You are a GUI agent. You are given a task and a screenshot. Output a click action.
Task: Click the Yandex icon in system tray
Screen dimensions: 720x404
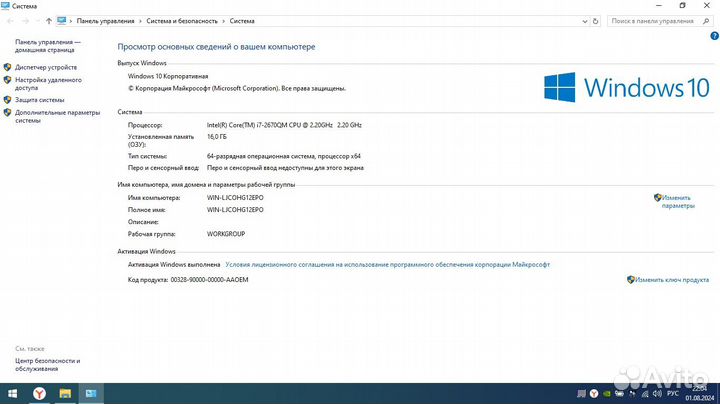point(594,393)
